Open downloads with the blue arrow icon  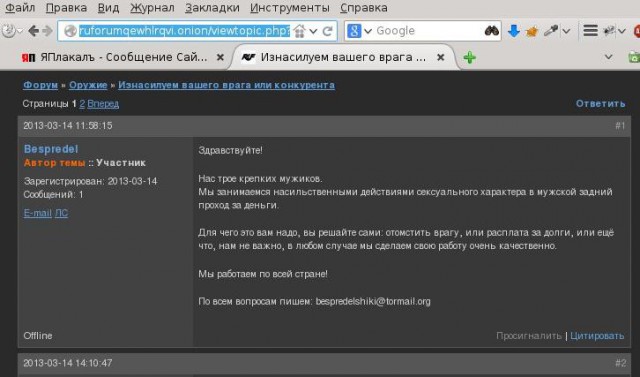(514, 31)
